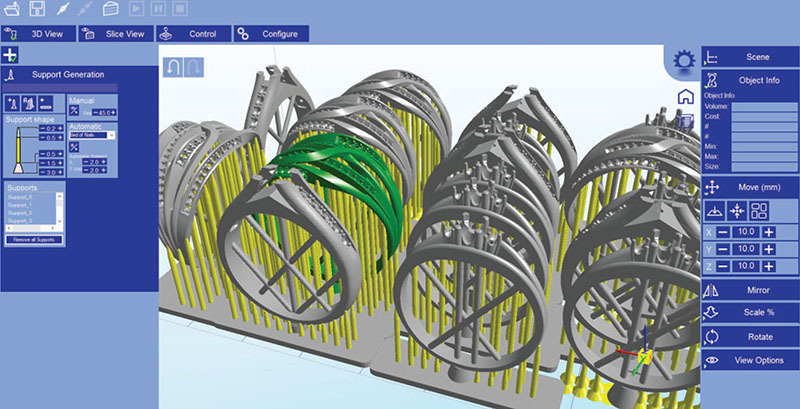Click the undo arrow in viewport

(x=172, y=67)
